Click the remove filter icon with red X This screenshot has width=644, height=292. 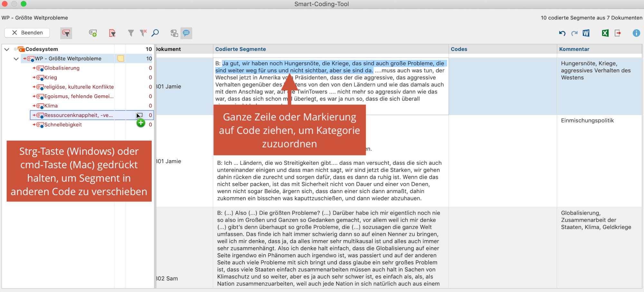[143, 33]
